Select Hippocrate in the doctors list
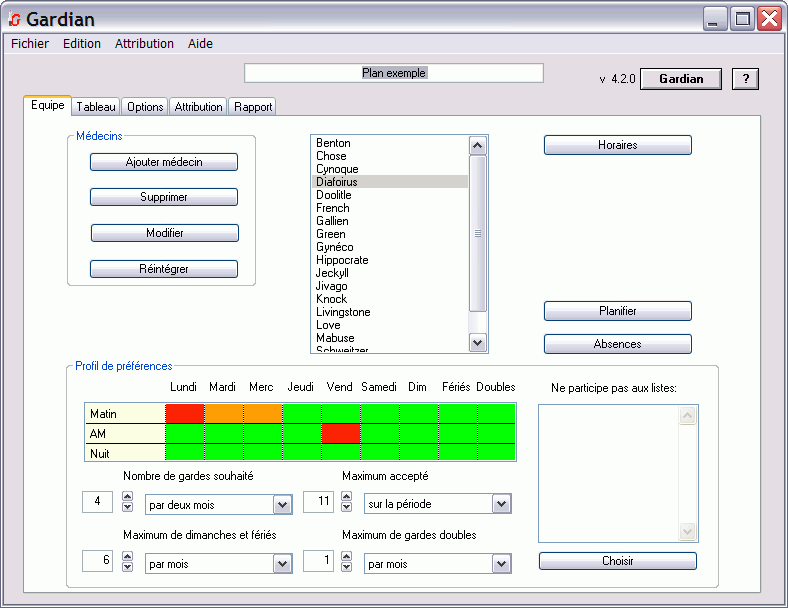The image size is (788, 608). click(390, 260)
